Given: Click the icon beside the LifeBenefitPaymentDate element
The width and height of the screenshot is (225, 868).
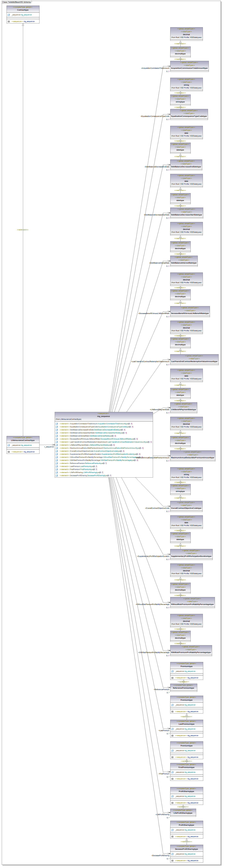Looking at the screenshot, I should [57, 445].
